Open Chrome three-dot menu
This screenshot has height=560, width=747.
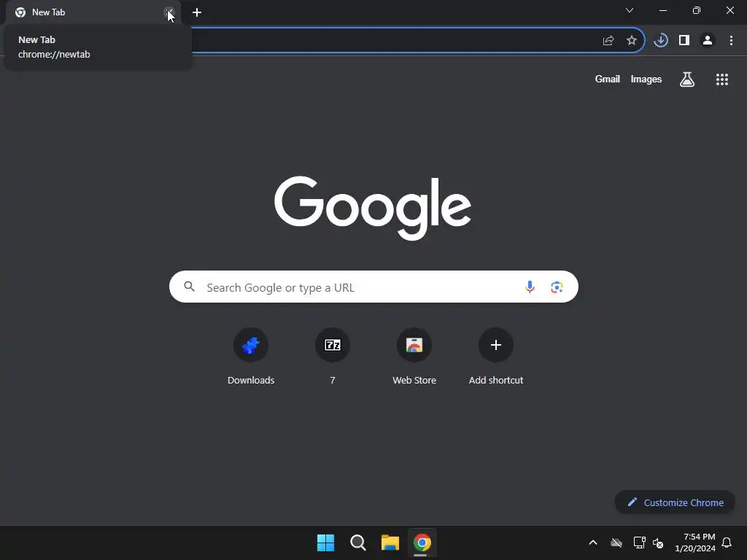(x=731, y=41)
